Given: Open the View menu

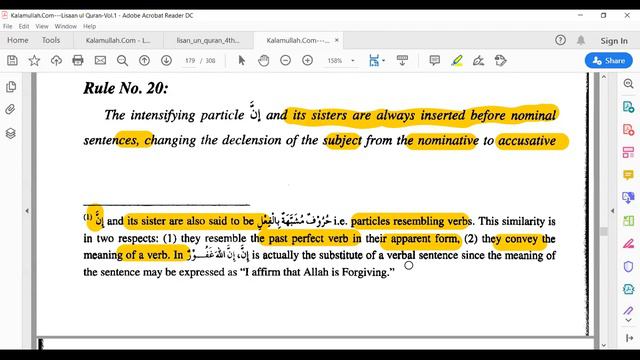Looking at the screenshot, I should 42,26.
